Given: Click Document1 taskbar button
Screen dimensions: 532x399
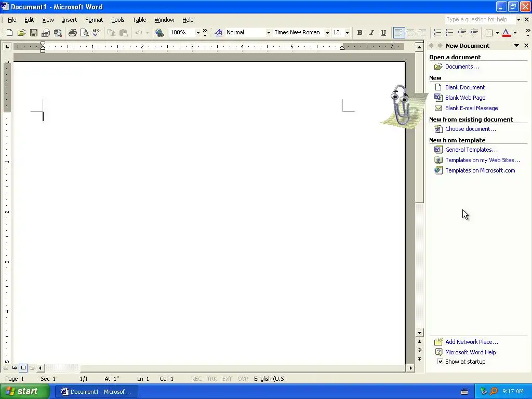Looking at the screenshot, I should 96,392.
